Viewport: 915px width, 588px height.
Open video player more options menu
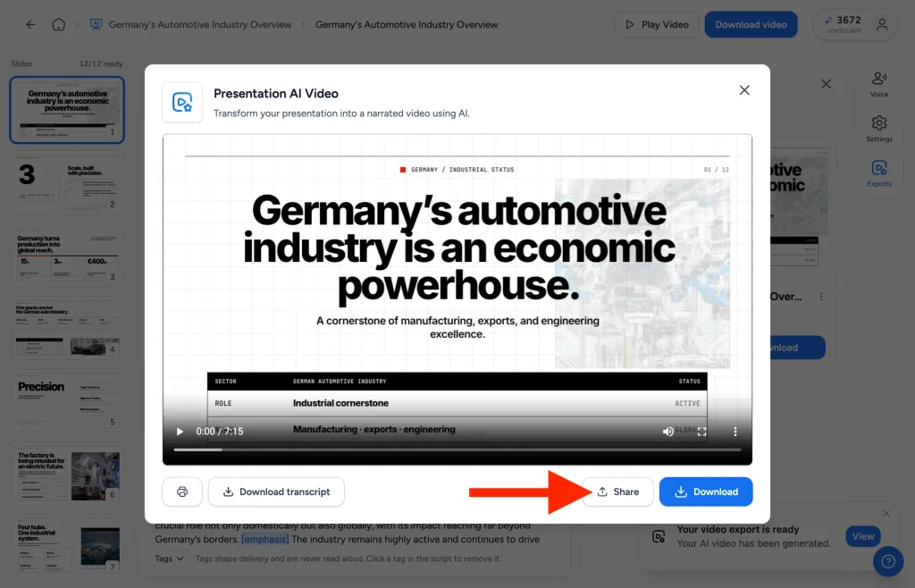click(x=735, y=432)
